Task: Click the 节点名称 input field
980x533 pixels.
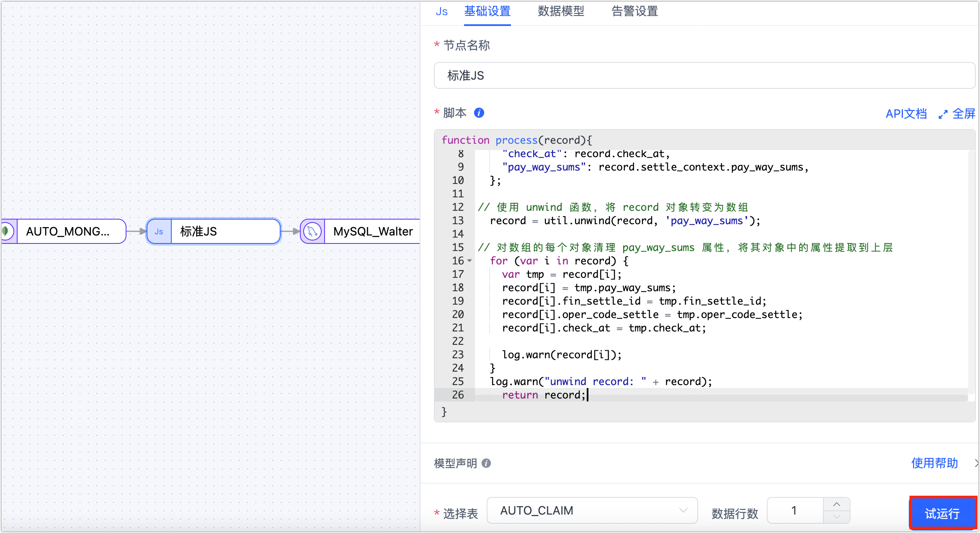Action: coord(704,75)
